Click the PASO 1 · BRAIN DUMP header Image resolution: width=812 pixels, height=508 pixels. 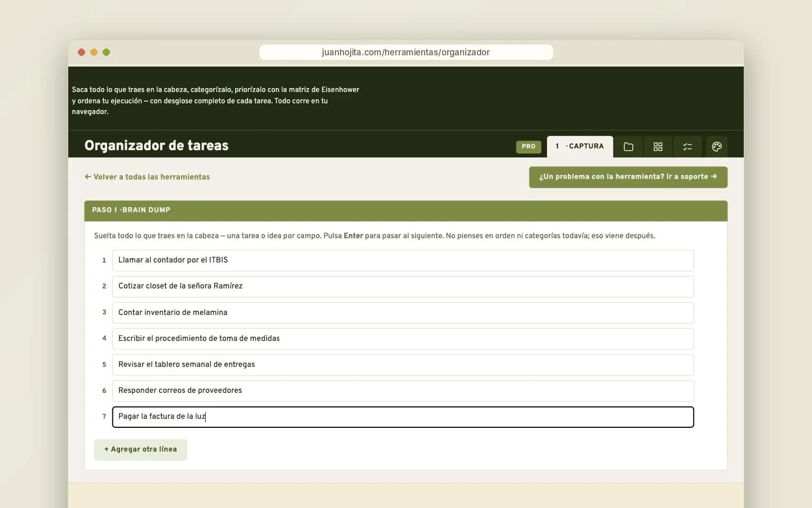pyautogui.click(x=405, y=211)
